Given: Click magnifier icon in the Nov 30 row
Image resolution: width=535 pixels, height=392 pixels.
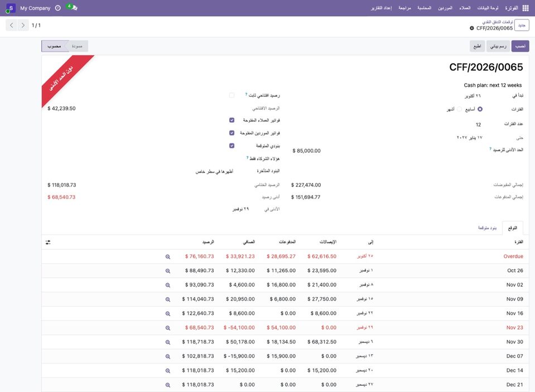Looking at the screenshot, I should (x=167, y=342).
